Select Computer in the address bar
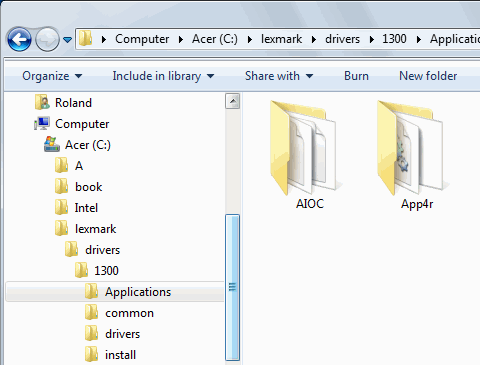The width and height of the screenshot is (480, 365). click(142, 39)
